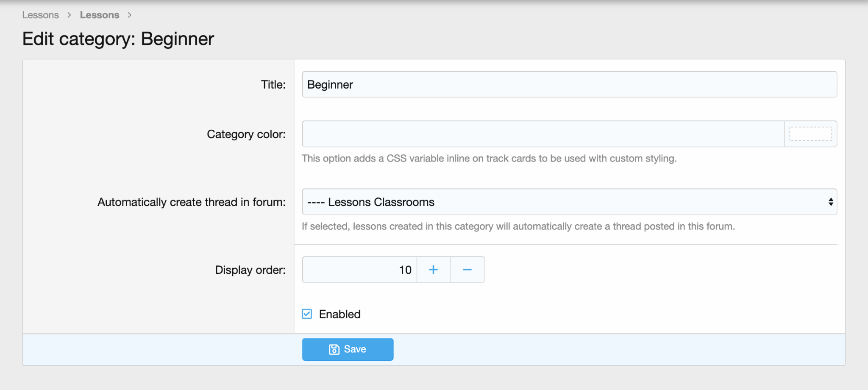Click the Display order label
868x390 pixels.
click(x=250, y=270)
